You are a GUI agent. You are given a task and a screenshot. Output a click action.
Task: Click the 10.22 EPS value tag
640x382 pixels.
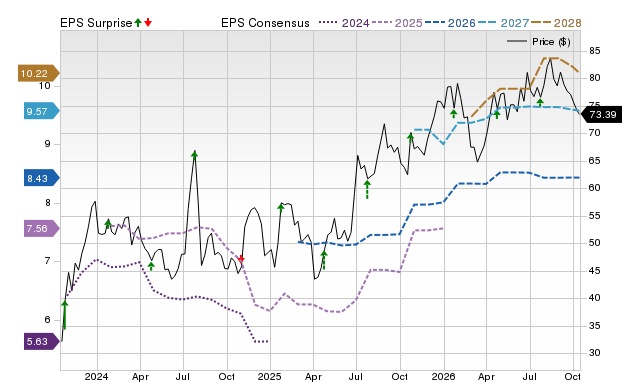tap(38, 73)
